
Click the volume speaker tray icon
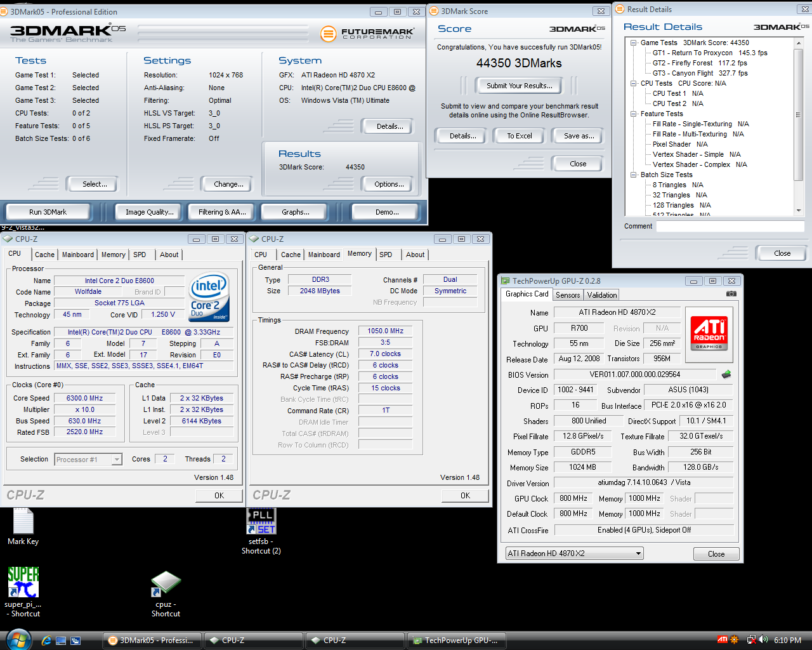click(x=763, y=640)
